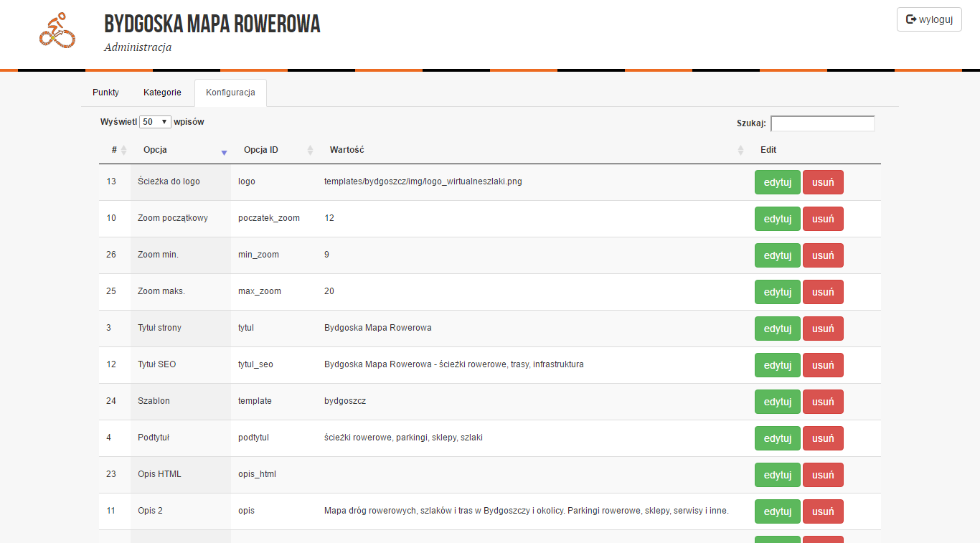Focus the Szukaj search field
Screen dimensions: 980x543
point(822,123)
